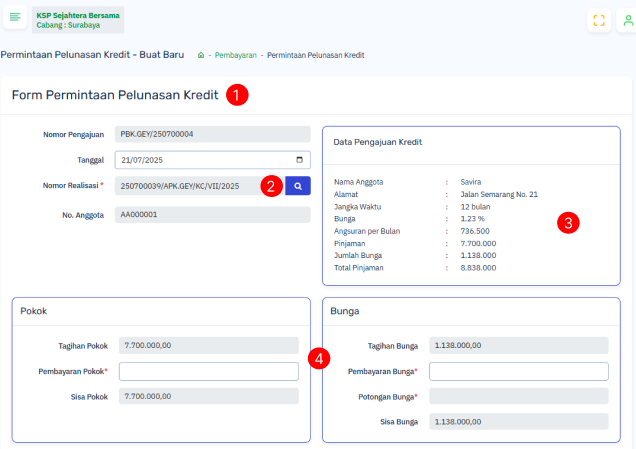This screenshot has height=449, width=636.
Task: Go to home via breadcrumb house icon
Action: pyautogui.click(x=201, y=55)
